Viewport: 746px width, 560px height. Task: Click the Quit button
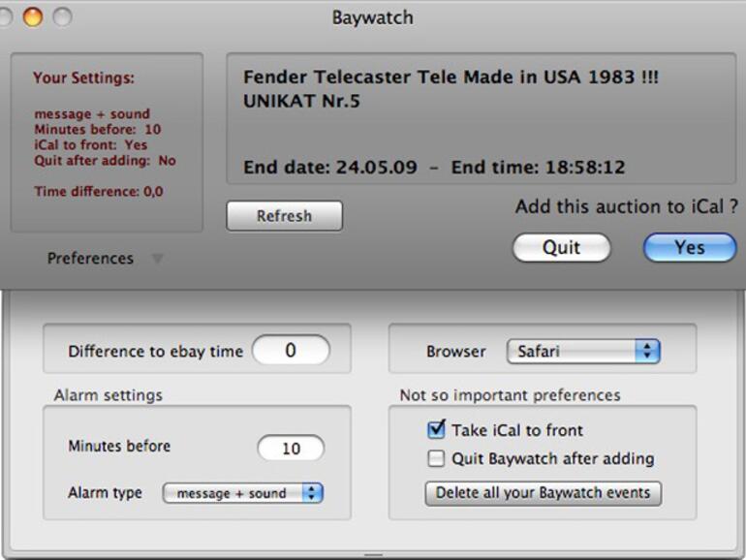pyautogui.click(x=561, y=247)
